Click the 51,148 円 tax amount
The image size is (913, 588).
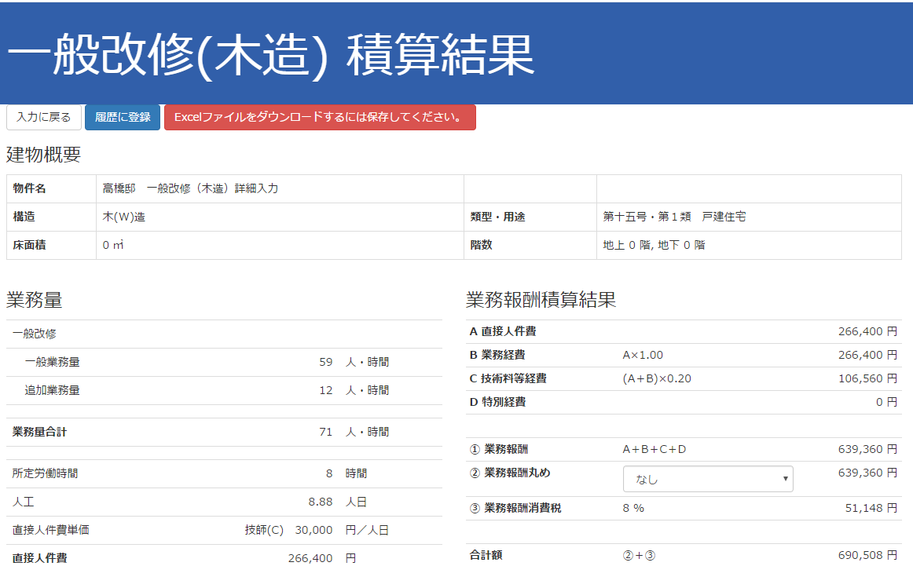coord(871,508)
